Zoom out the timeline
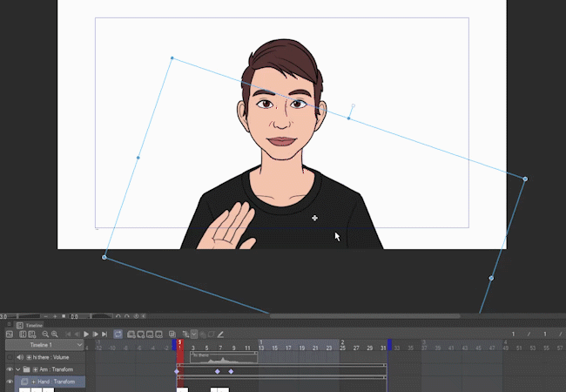 coord(45,335)
